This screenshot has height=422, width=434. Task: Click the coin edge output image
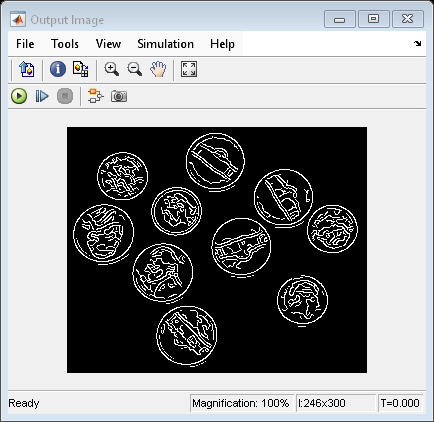coord(217,250)
